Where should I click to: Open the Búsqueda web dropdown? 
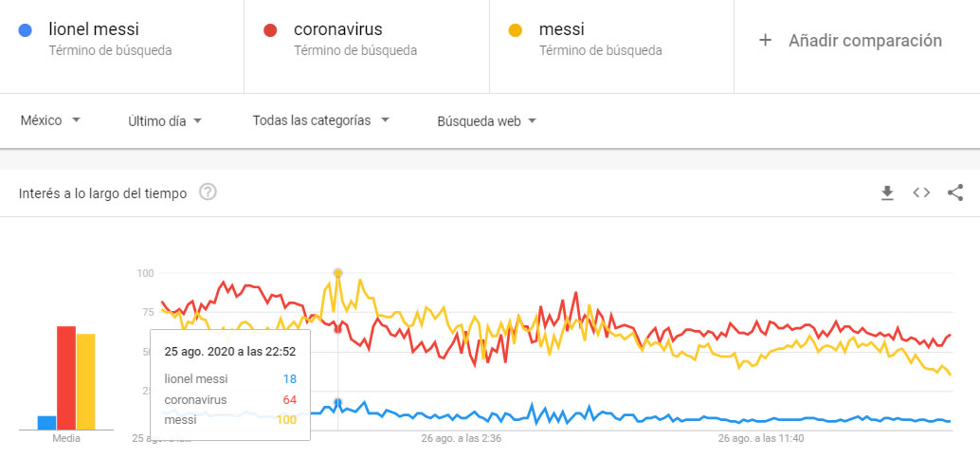(486, 121)
